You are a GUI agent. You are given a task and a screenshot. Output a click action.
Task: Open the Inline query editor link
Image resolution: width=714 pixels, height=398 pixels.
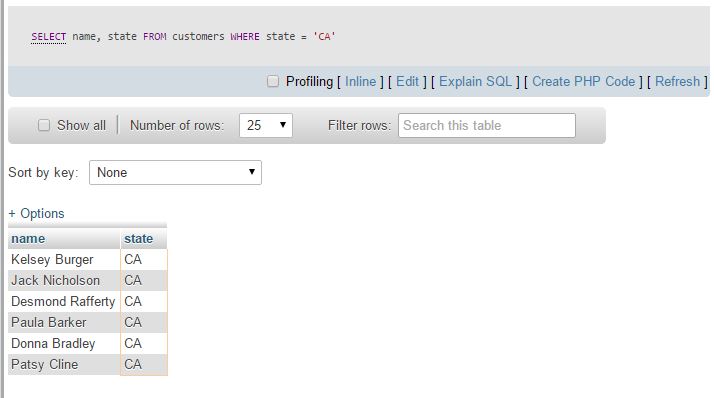pyautogui.click(x=360, y=82)
